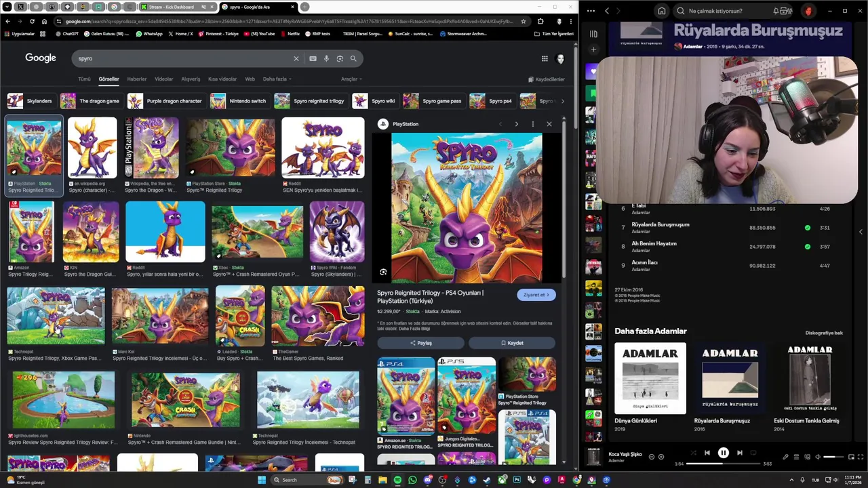Show hidden system tray icons chevron
This screenshot has height=488, width=868.
[x=791, y=480]
